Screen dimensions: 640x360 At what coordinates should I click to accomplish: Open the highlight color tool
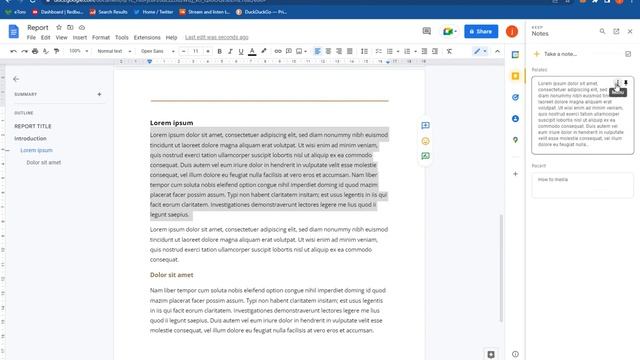click(x=264, y=51)
